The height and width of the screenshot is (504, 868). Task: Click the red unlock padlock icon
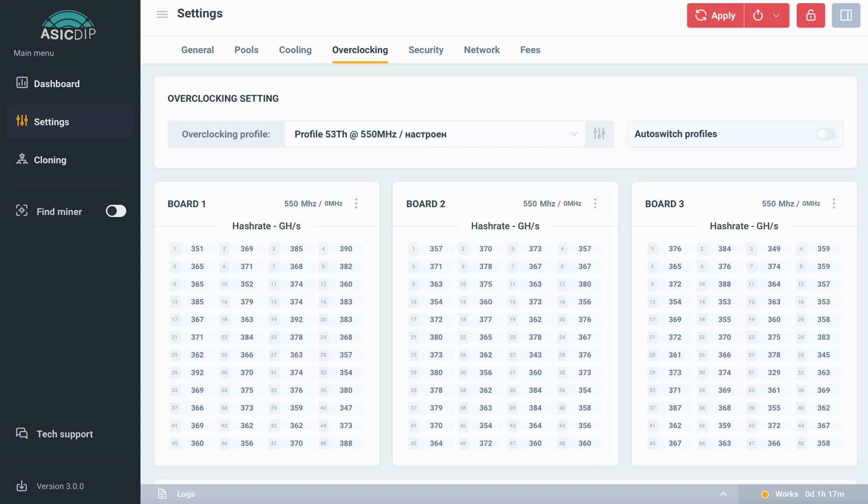pos(810,15)
